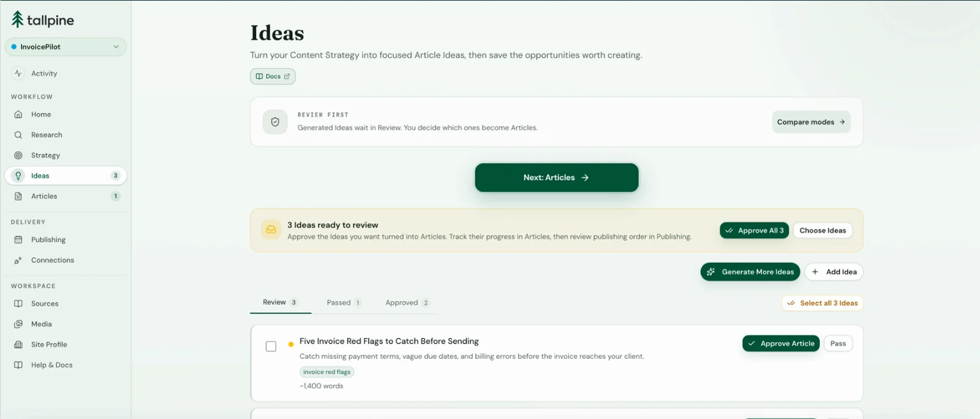Pass on the Five Invoice Red Flags idea
Screen dimensions: 980x419
tap(838, 343)
